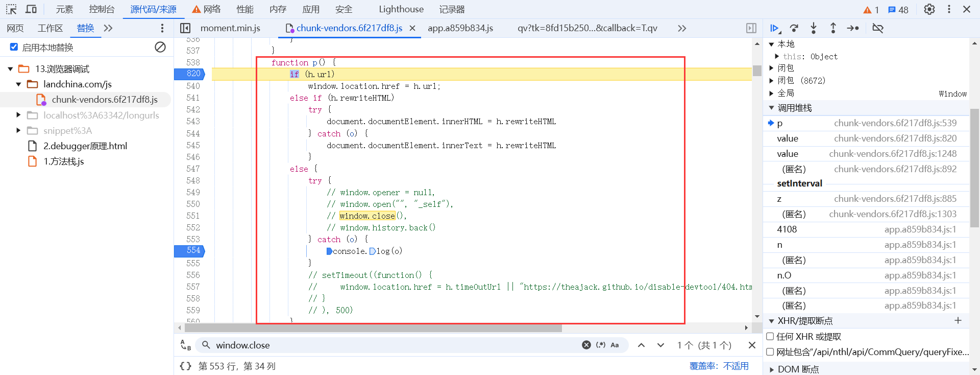
Task: Focus the window.close search input field
Action: pyautogui.click(x=397, y=345)
